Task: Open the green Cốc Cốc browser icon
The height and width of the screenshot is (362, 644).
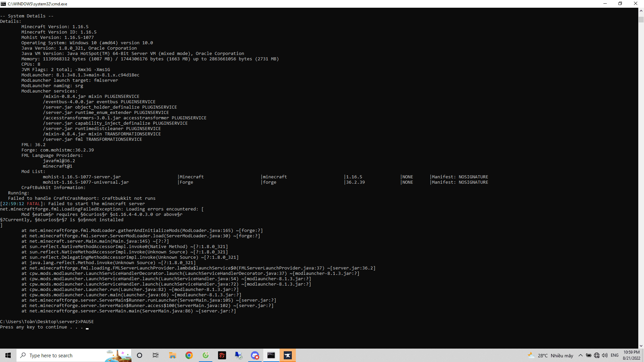Action: pyautogui.click(x=206, y=355)
